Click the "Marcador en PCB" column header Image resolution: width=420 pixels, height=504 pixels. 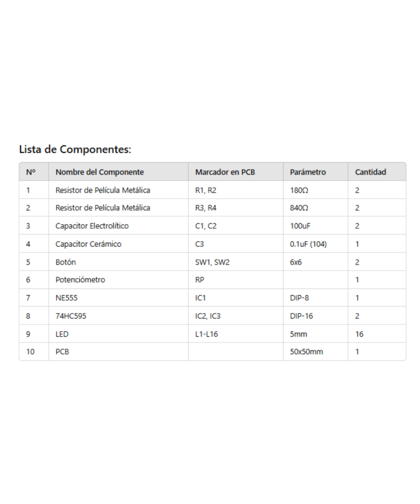[x=225, y=172]
